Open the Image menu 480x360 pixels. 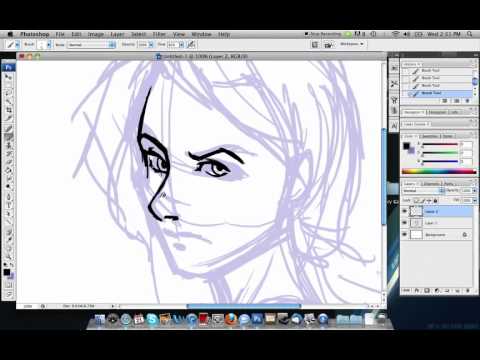(x=95, y=34)
